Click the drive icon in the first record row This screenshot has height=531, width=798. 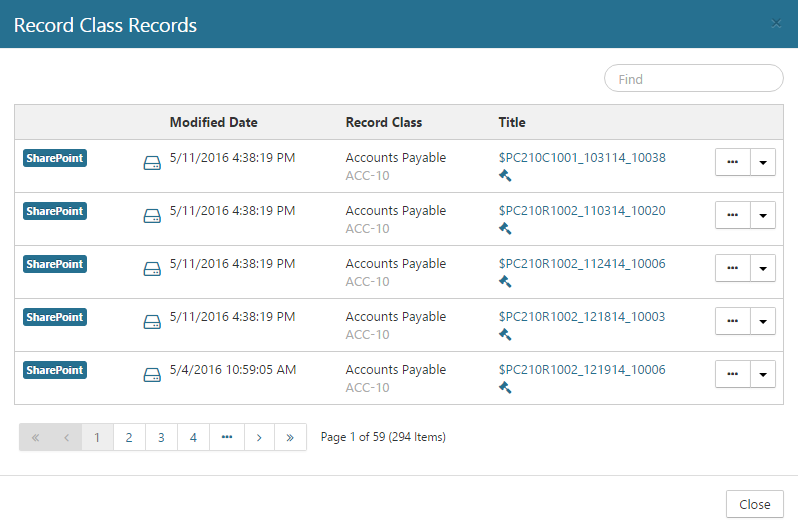152,163
